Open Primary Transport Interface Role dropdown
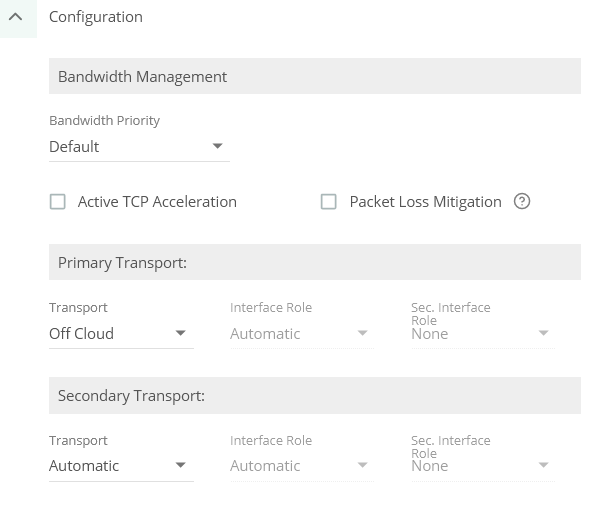 click(x=302, y=334)
